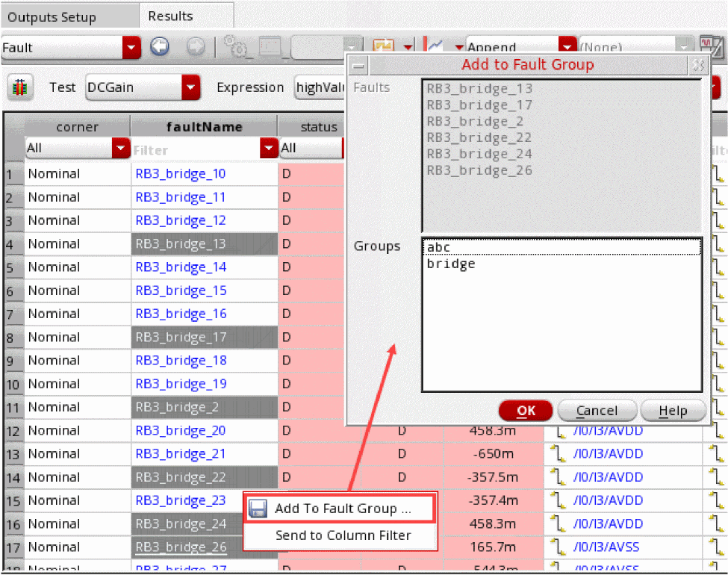Image resolution: width=728 pixels, height=575 pixels.
Task: Click the faultName Filter input field
Action: [196, 149]
